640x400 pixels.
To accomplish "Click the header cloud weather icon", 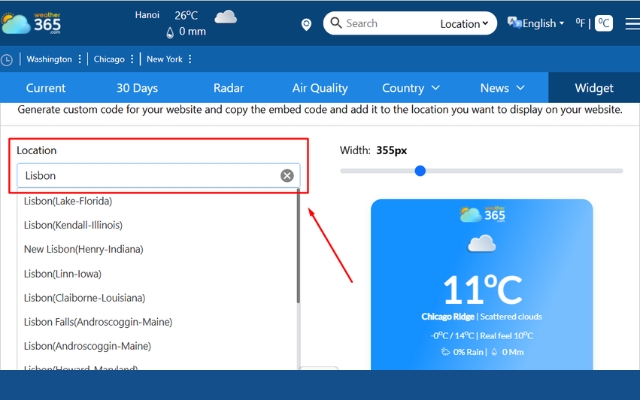I will point(226,17).
